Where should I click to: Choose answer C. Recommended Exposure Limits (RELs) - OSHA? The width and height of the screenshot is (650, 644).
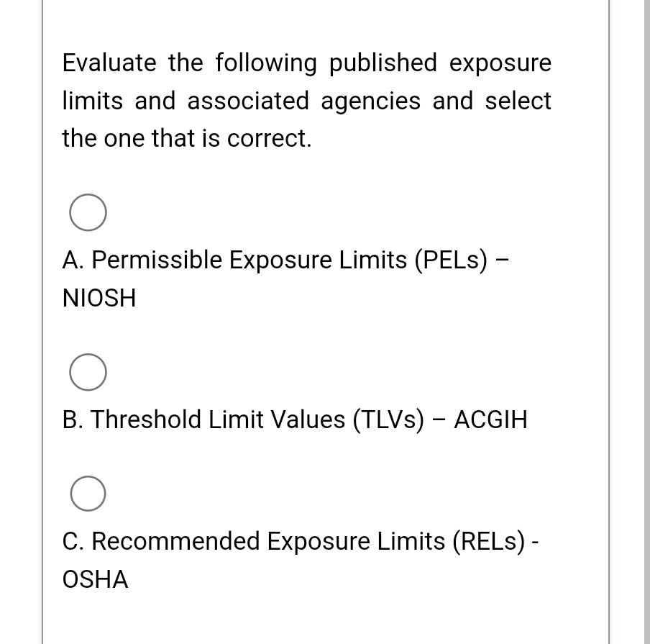(301, 541)
